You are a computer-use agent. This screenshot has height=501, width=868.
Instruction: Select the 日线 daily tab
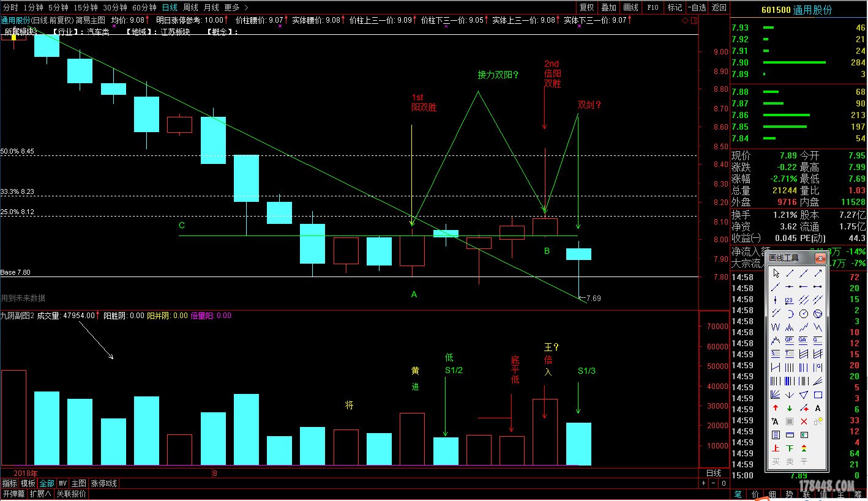tap(170, 7)
